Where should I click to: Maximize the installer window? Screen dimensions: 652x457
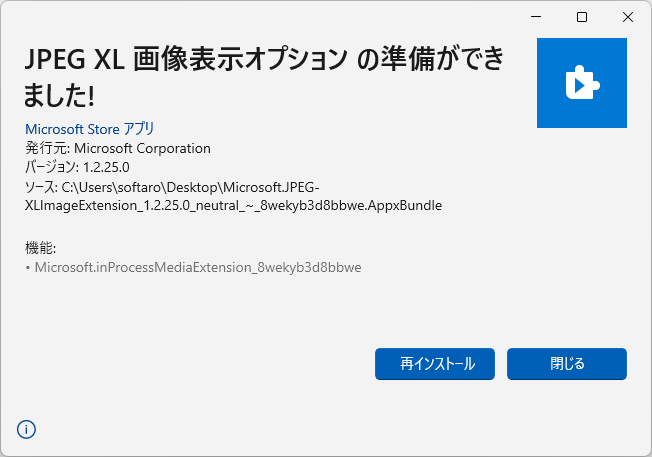tap(582, 17)
